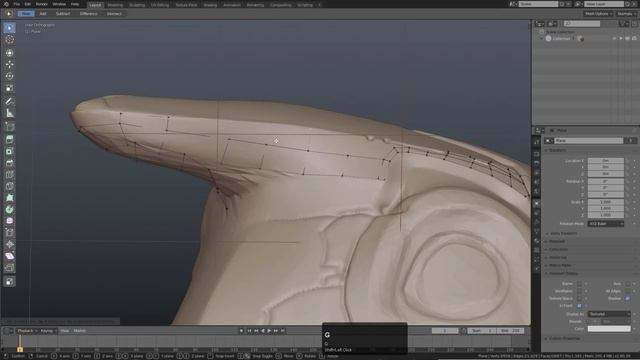640x360 pixels.
Task: Choose the Inset Faces tool
Action: [9, 151]
